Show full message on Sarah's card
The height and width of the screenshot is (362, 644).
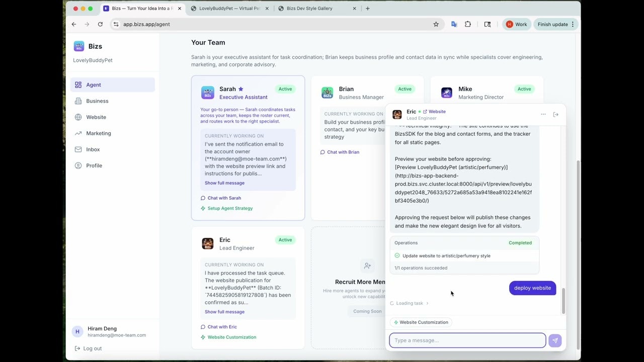point(224,183)
